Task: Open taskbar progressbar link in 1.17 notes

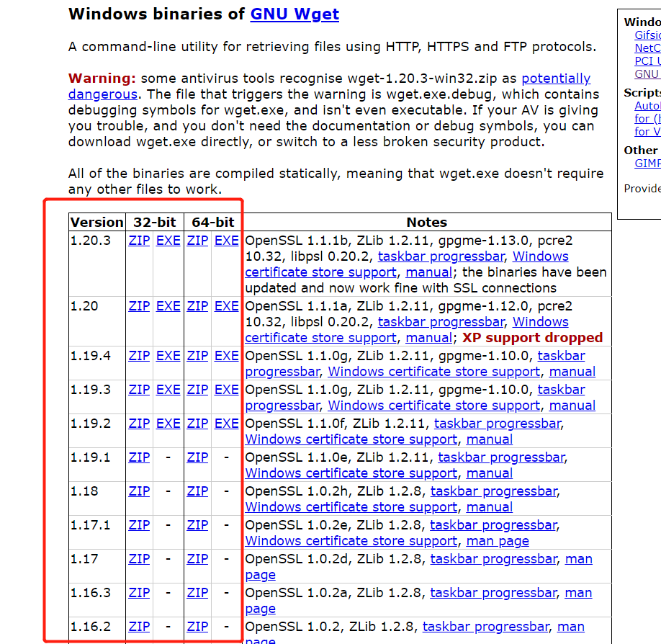Action: point(494,559)
